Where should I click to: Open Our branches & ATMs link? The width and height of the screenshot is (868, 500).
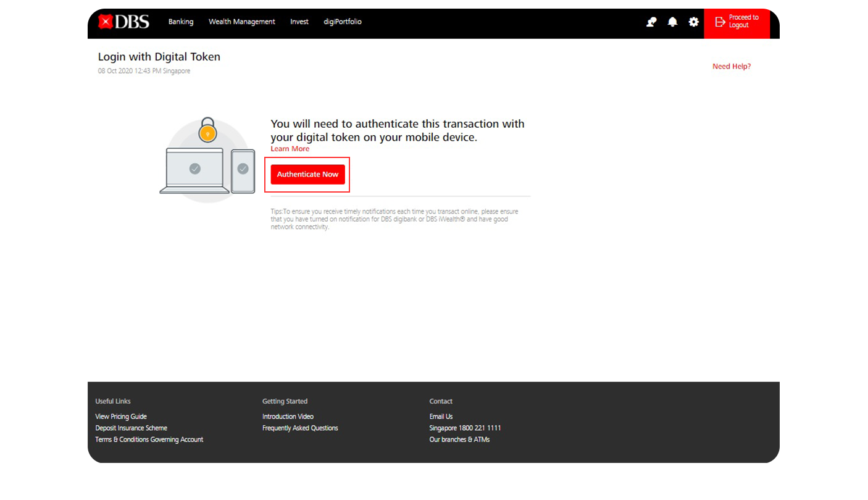[x=459, y=440]
